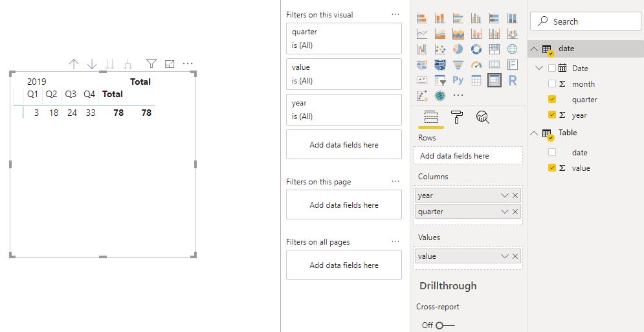Select the filled map visual
644x332 pixels.
click(422, 65)
